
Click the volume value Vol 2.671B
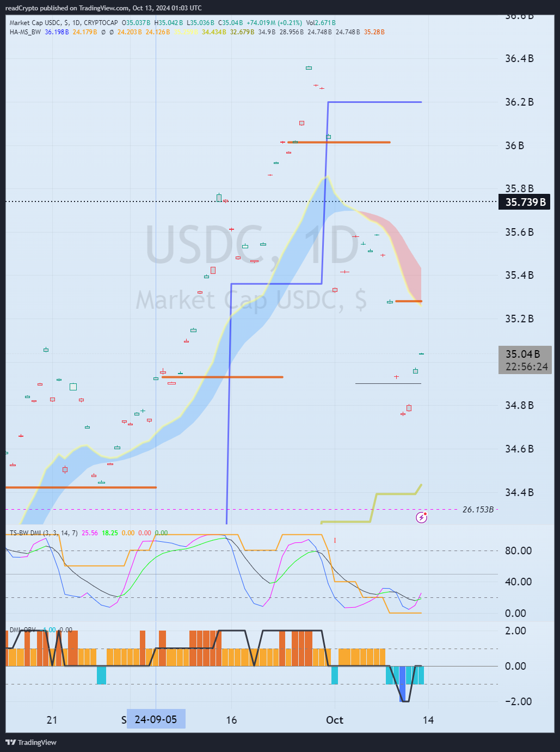(x=321, y=23)
